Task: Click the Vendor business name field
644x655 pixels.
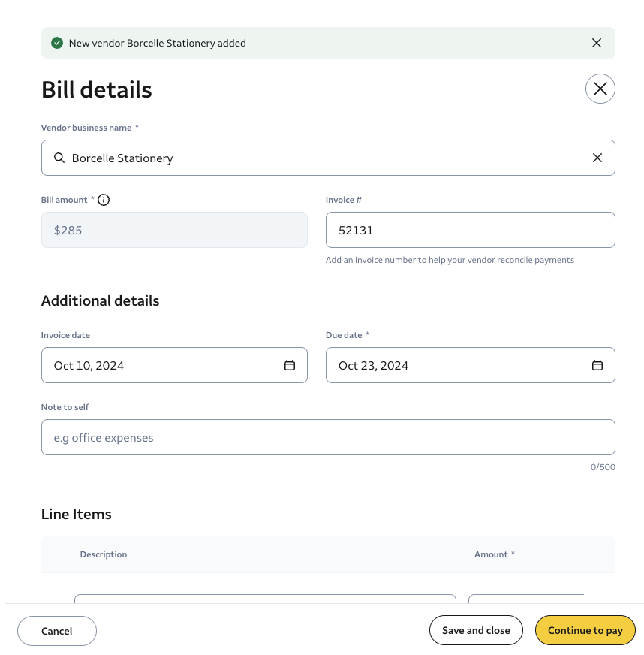Action: coord(323,158)
